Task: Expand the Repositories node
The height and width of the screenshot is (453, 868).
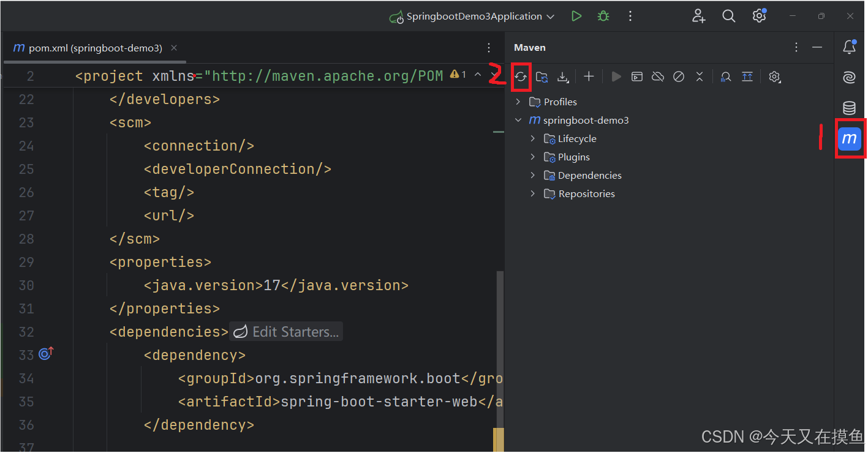Action: (x=533, y=193)
